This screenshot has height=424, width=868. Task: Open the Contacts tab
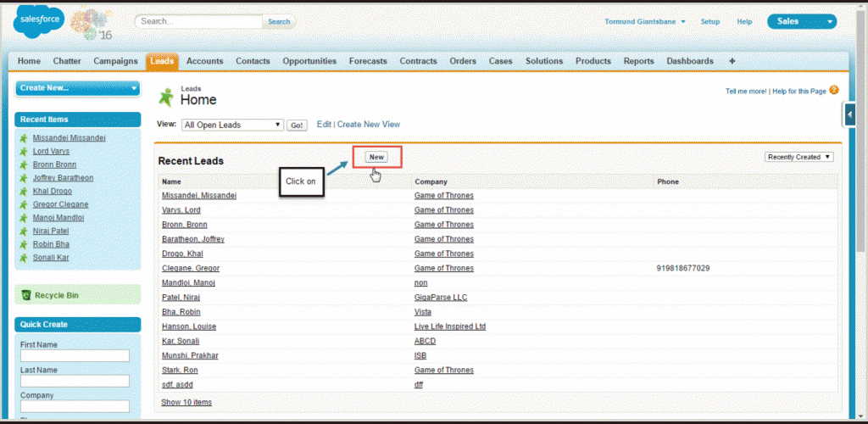(x=253, y=61)
